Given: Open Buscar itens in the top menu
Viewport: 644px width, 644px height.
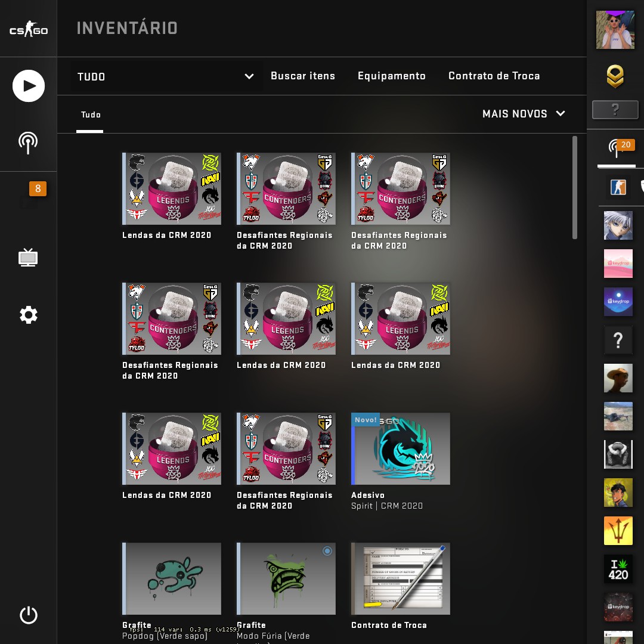Looking at the screenshot, I should coord(303,76).
